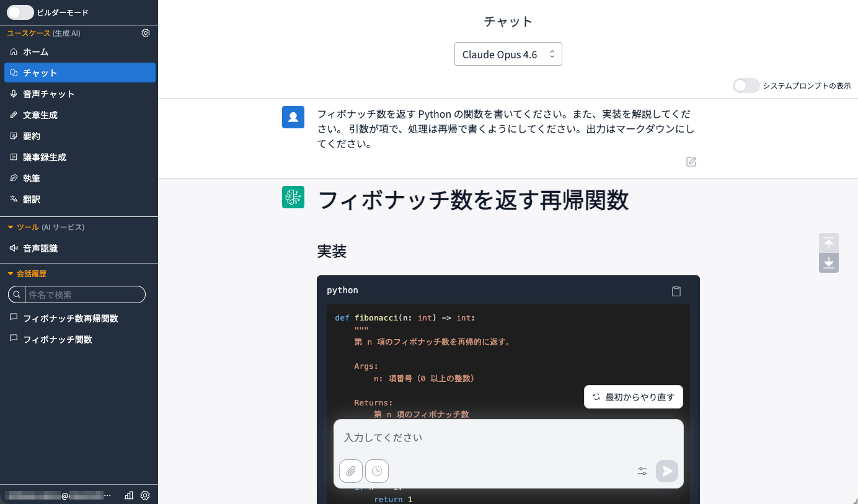The height and width of the screenshot is (504, 858).
Task: Open settings gear beside the account email
Action: (146, 495)
